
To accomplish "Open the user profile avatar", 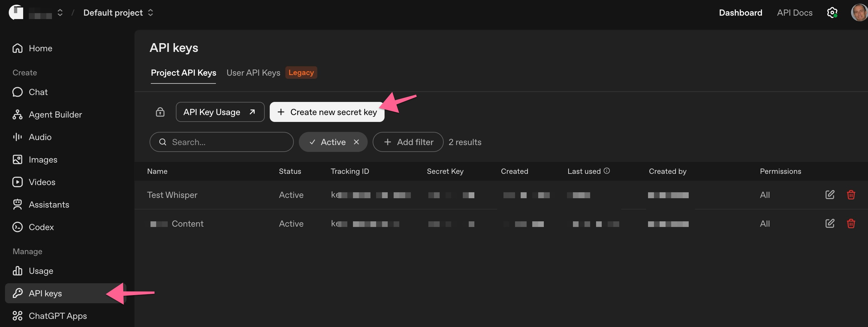I will coord(859,13).
